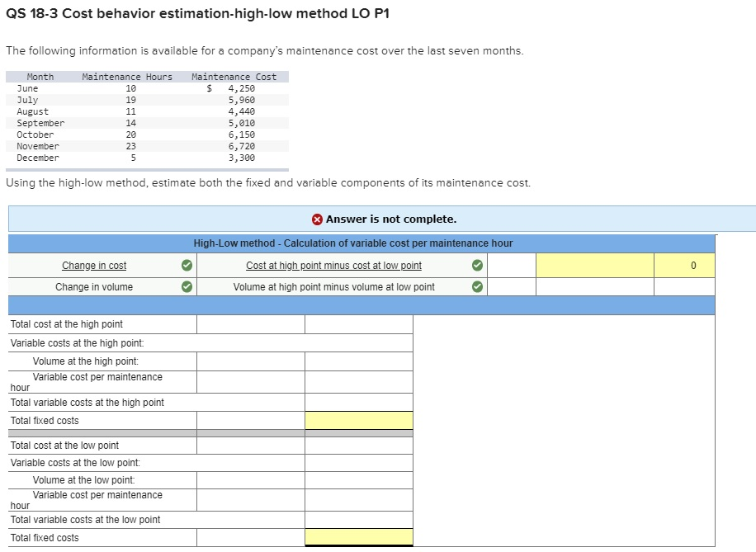
Task: Click the input beside "Volume at the high point"
Action: click(250, 361)
